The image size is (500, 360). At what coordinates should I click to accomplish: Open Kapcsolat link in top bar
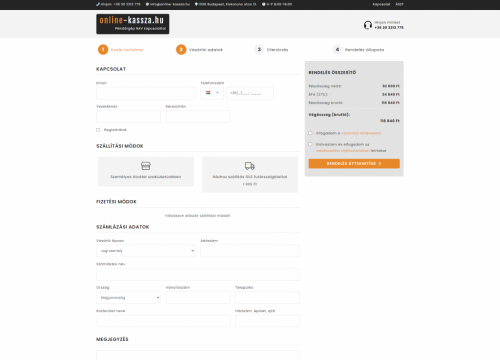381,4
